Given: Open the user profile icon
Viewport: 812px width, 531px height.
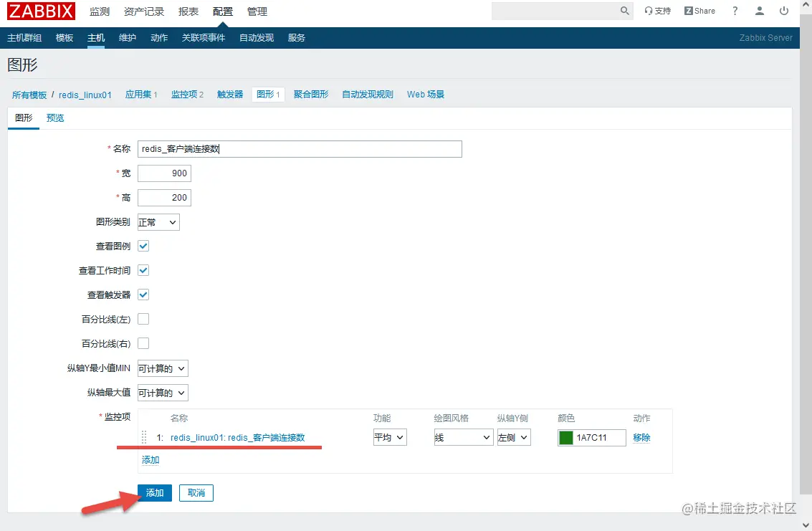Looking at the screenshot, I should tap(759, 11).
